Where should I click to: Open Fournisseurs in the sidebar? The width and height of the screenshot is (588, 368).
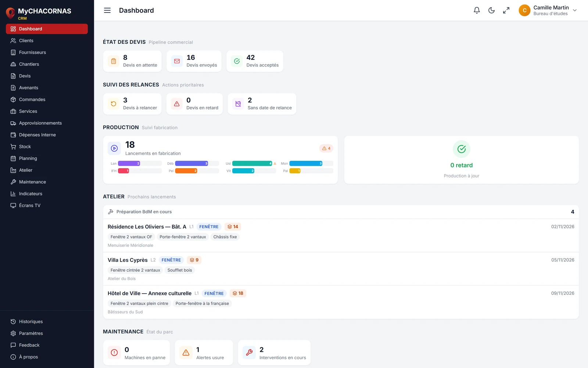coord(47,52)
